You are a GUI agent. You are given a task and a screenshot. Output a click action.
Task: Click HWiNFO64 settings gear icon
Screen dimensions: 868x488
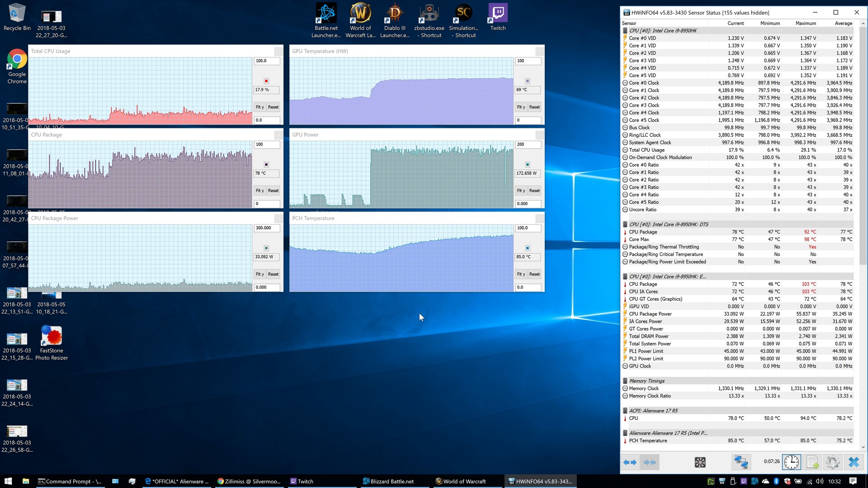(x=833, y=462)
